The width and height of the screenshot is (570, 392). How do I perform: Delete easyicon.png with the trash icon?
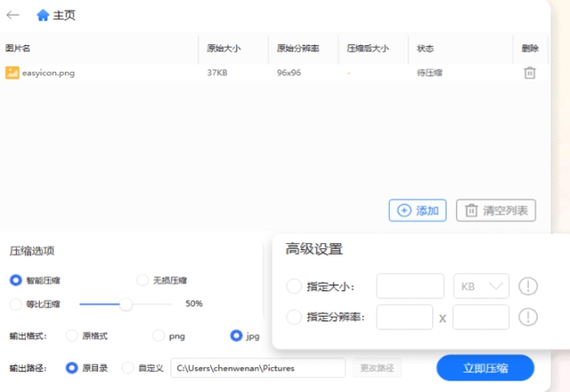[x=530, y=73]
